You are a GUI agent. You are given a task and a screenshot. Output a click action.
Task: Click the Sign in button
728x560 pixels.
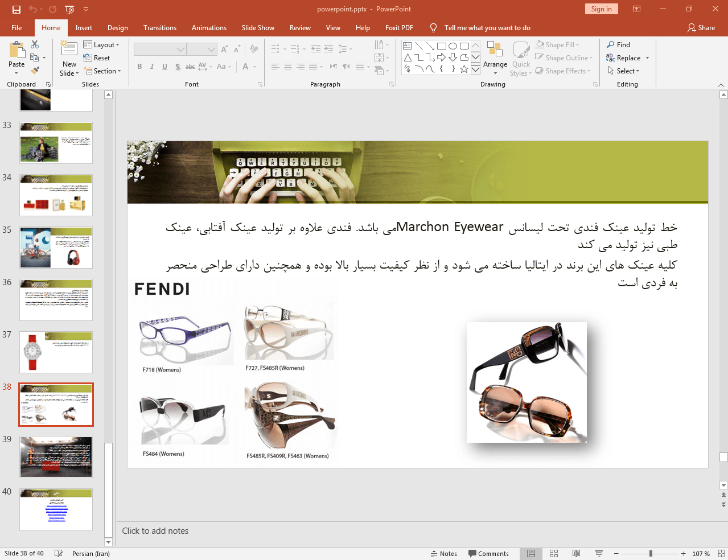pyautogui.click(x=601, y=9)
